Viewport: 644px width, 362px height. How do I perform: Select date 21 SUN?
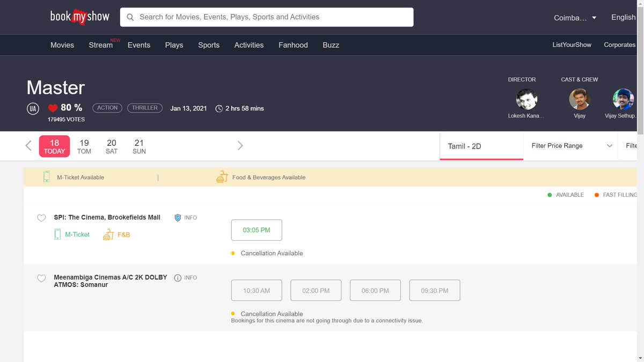coord(139,146)
